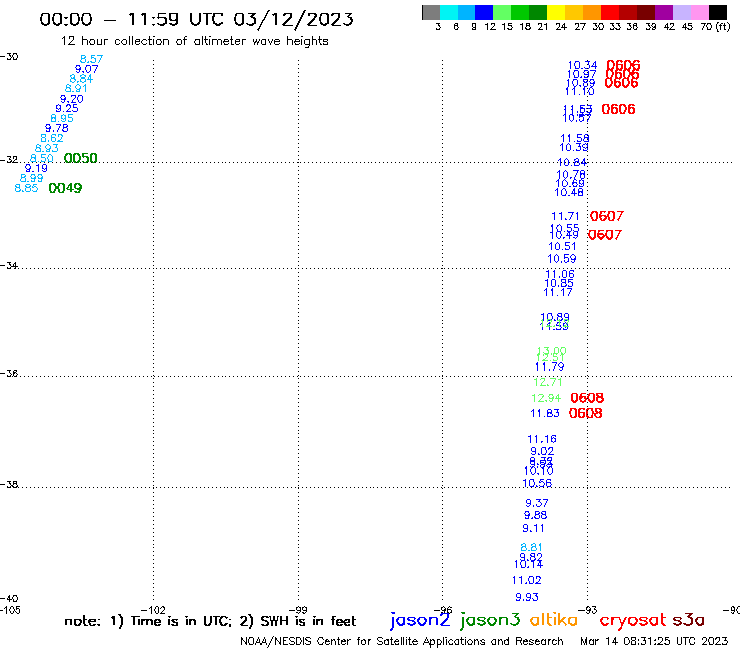Click the pink 70 ft legend swatch
The image size is (740, 650).
[699, 12]
